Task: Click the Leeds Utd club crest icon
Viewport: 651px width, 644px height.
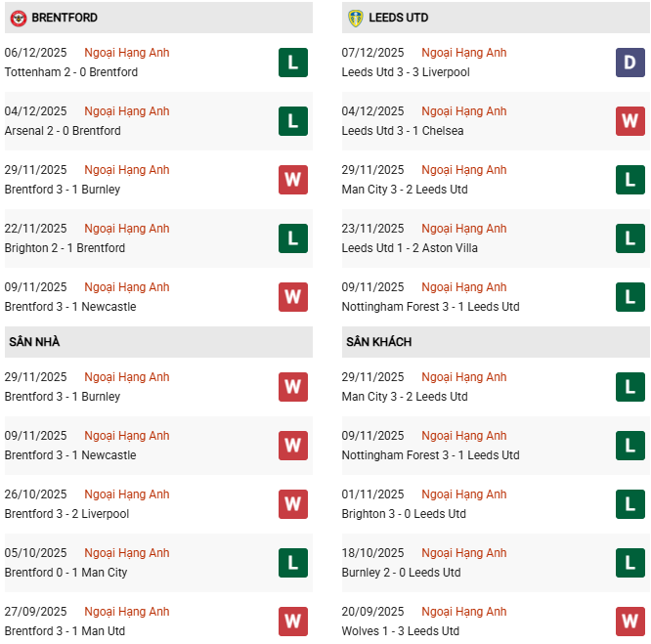Action: [355, 18]
